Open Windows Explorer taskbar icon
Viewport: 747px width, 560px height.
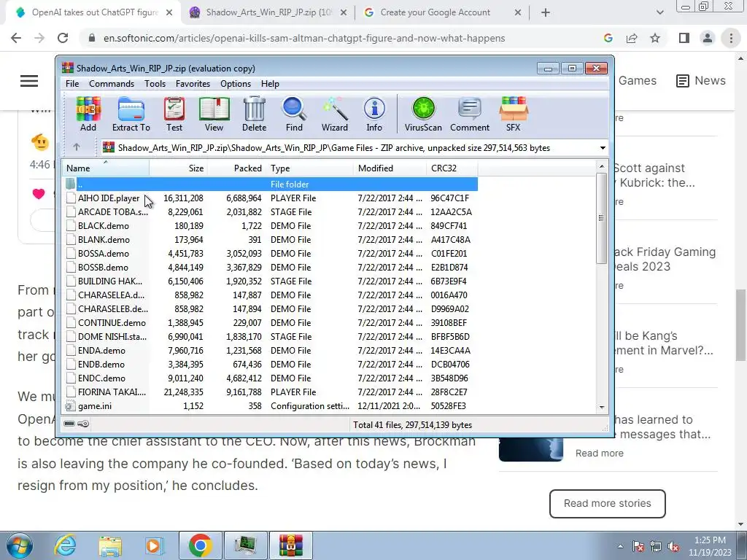coord(110,545)
